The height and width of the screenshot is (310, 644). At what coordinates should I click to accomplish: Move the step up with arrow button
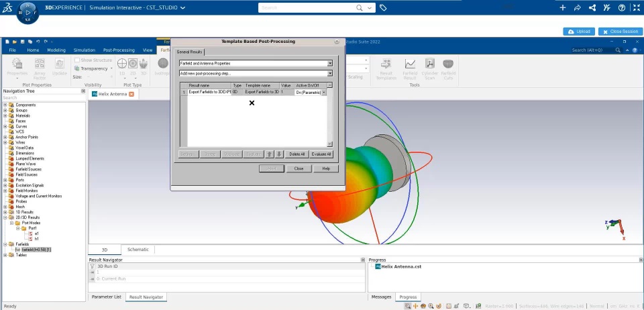270,154
